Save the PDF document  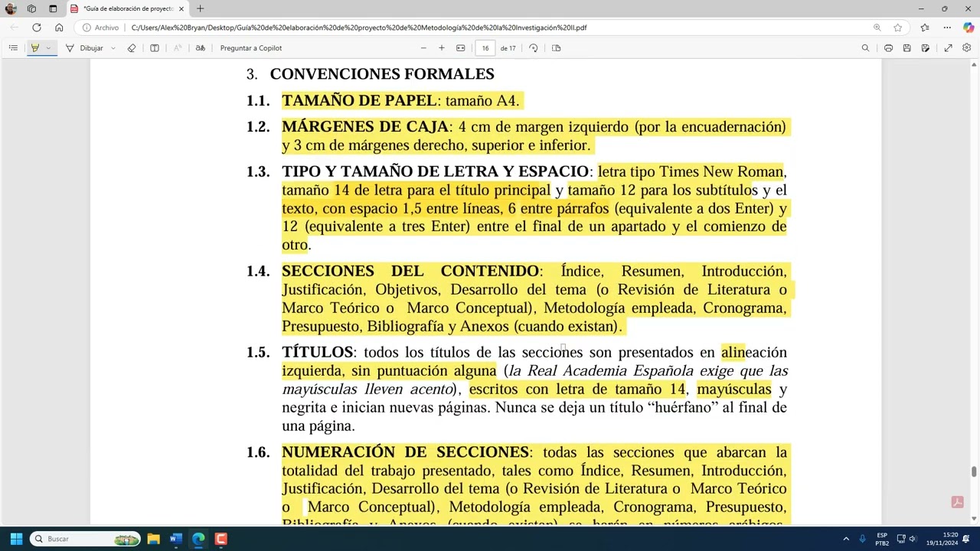click(x=906, y=47)
